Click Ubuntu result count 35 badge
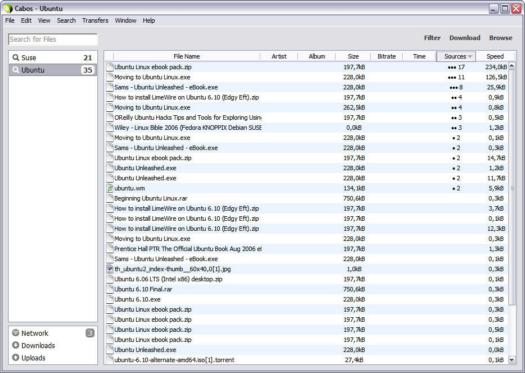The image size is (525, 373). (x=87, y=70)
